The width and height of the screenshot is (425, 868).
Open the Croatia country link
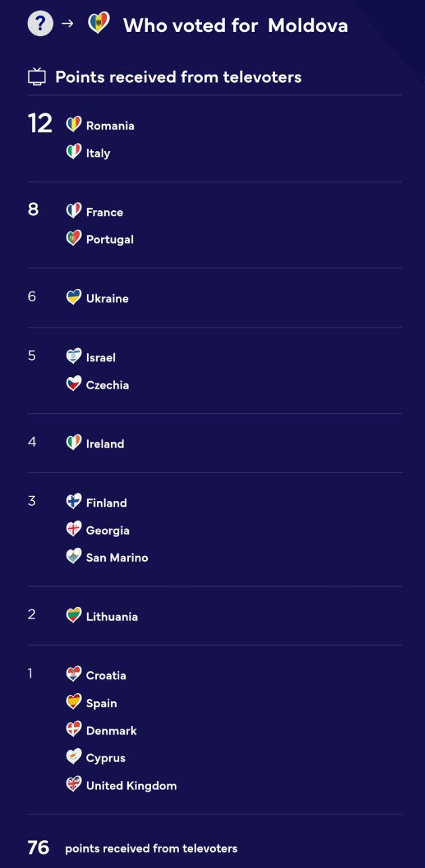106,675
